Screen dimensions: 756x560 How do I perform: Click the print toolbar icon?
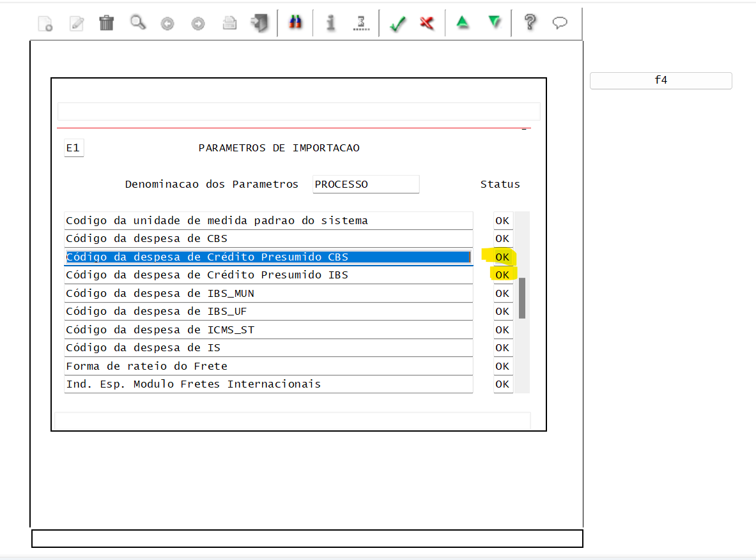click(229, 22)
